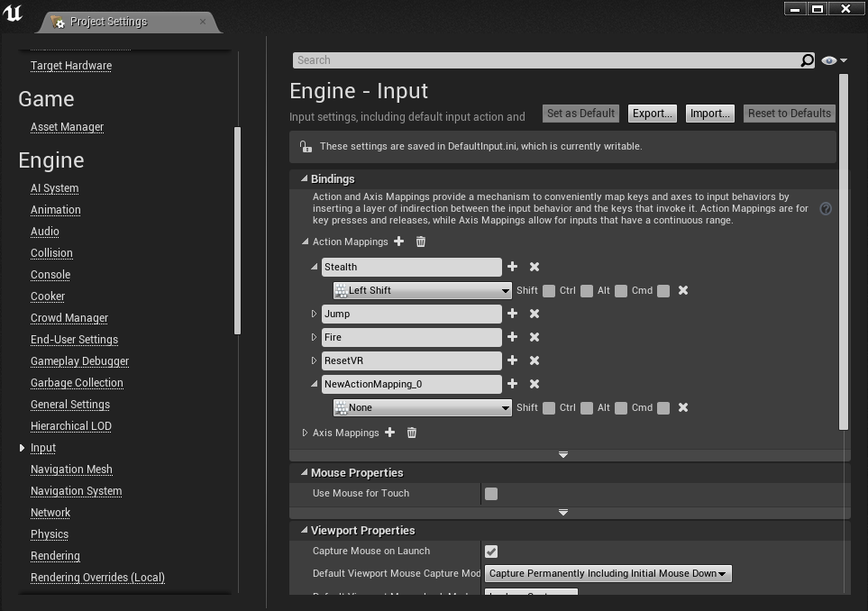Delete all Action Mappings with trash icon
868x611 pixels.
tap(421, 242)
